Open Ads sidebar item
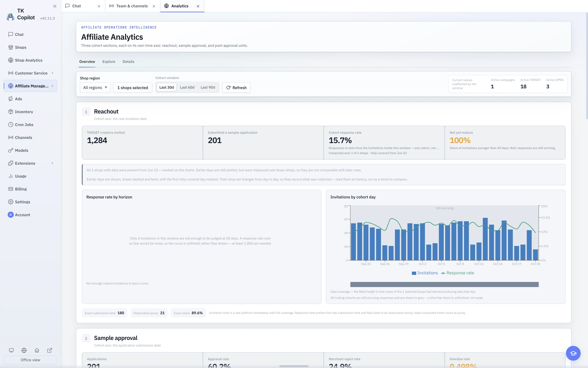 (x=30, y=99)
